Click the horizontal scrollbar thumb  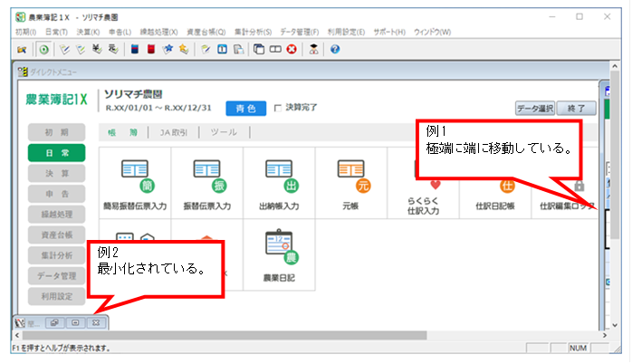click(x=225, y=335)
